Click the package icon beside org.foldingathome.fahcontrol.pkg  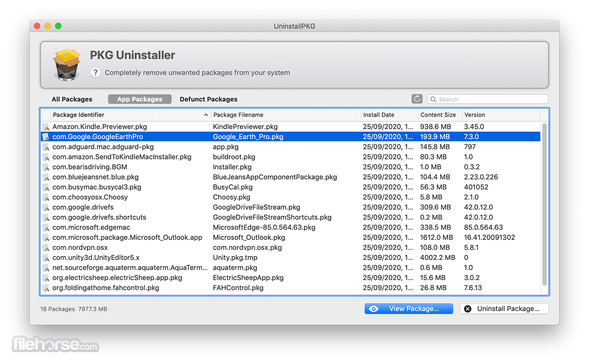[46, 288]
